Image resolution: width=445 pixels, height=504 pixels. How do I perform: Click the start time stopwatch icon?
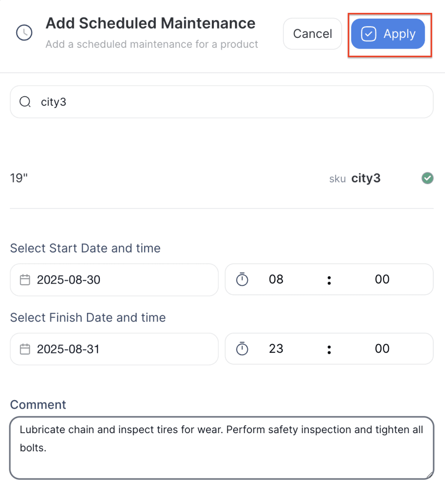(242, 280)
